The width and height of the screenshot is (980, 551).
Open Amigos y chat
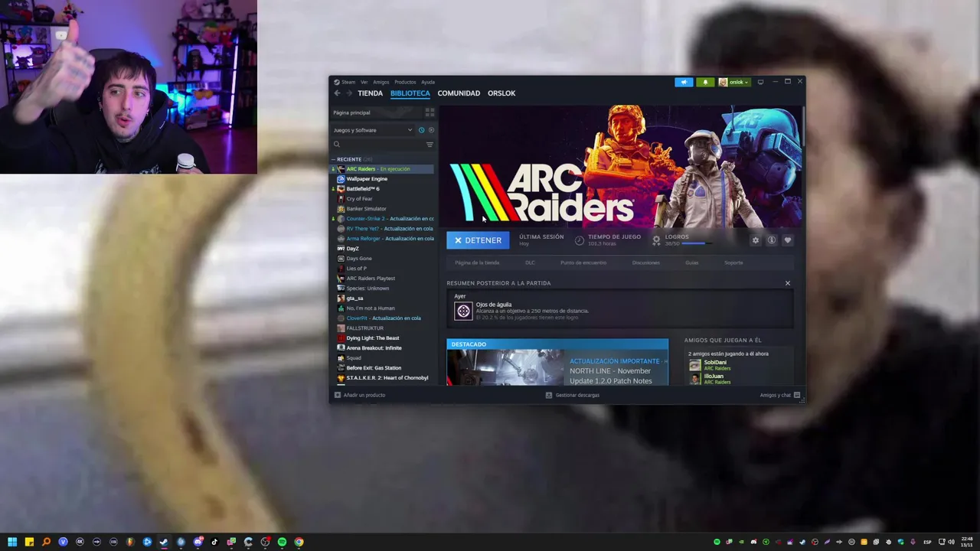point(780,395)
